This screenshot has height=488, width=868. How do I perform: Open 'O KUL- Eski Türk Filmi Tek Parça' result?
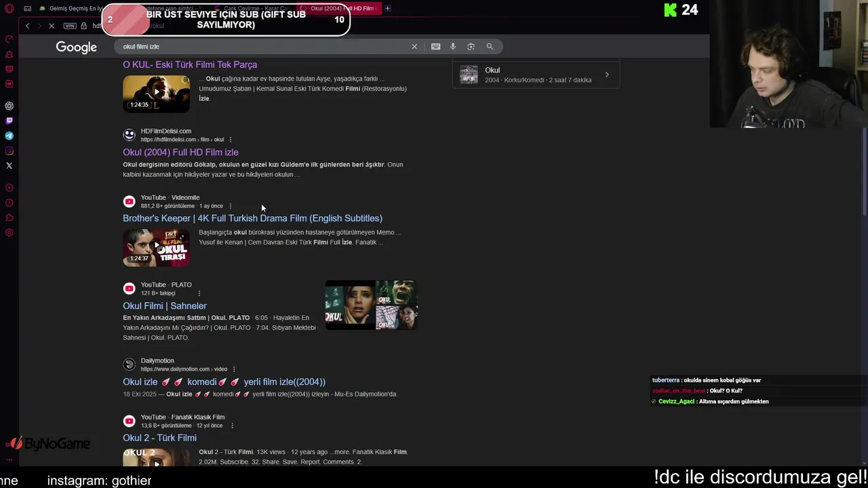pyautogui.click(x=190, y=64)
